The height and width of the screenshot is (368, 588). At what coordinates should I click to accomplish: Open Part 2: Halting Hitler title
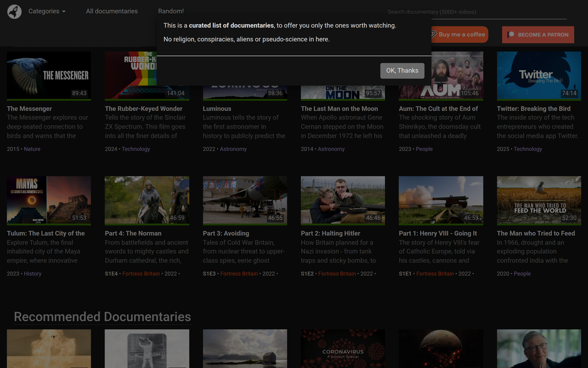pyautogui.click(x=330, y=233)
